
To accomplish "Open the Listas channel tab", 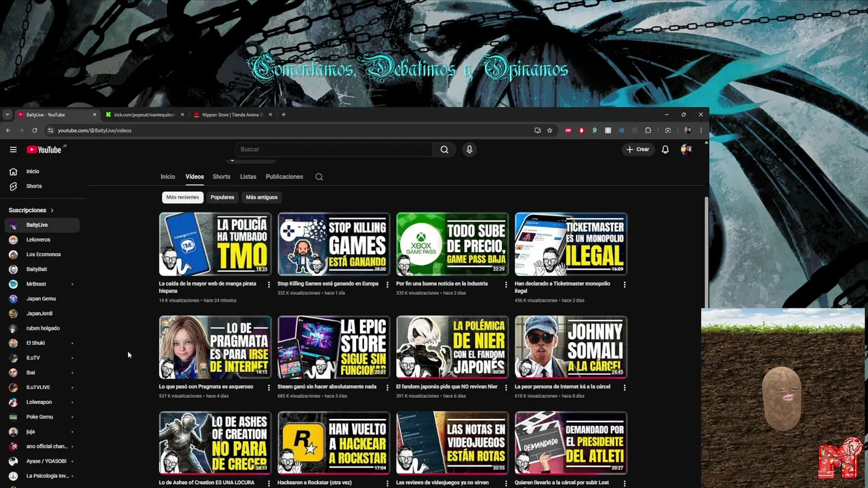I will point(248,177).
